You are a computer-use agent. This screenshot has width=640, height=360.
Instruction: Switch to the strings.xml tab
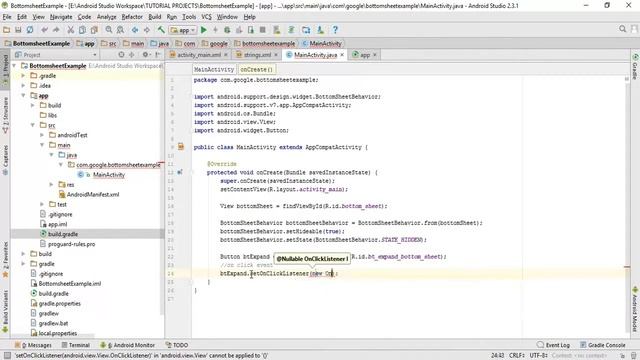point(257,55)
